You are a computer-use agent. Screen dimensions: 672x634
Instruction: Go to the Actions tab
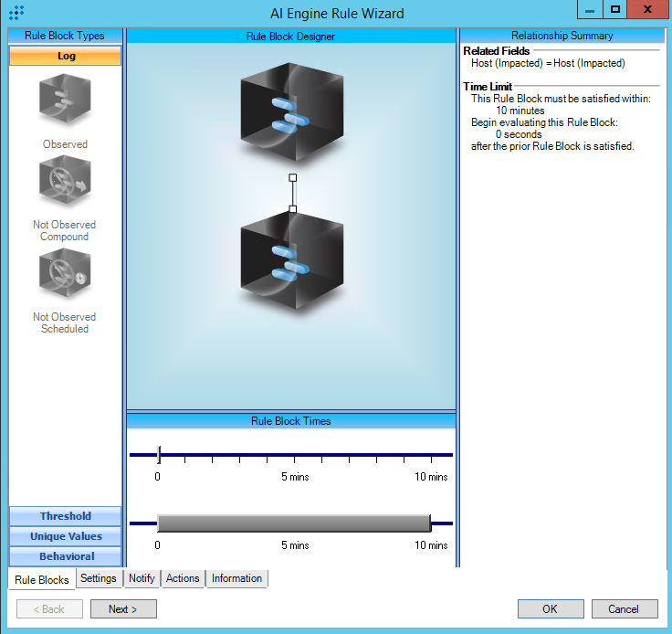coord(183,578)
